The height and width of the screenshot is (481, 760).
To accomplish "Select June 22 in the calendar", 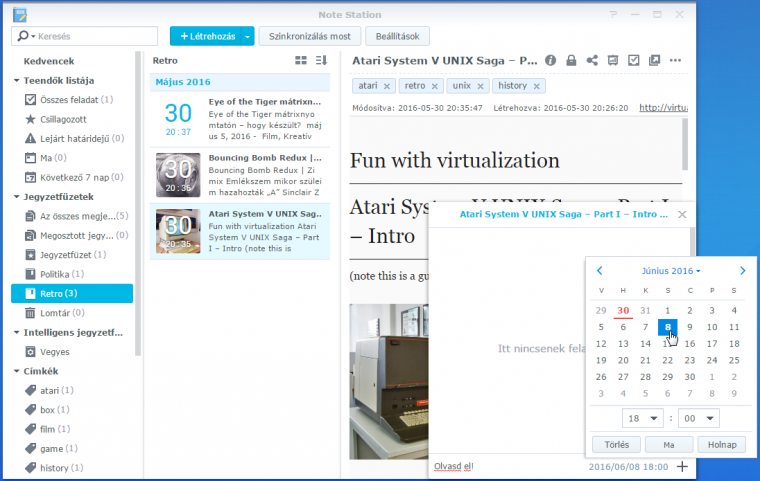I will tap(667, 360).
